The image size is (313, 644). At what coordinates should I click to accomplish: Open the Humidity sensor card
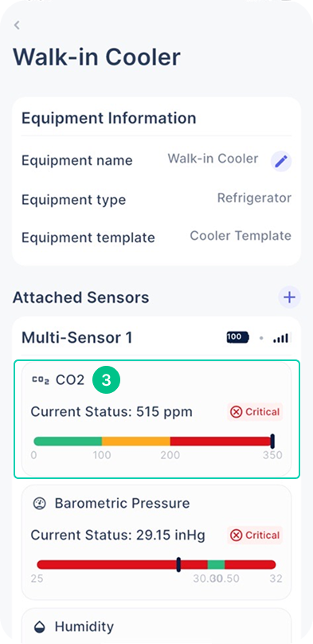pos(156,626)
